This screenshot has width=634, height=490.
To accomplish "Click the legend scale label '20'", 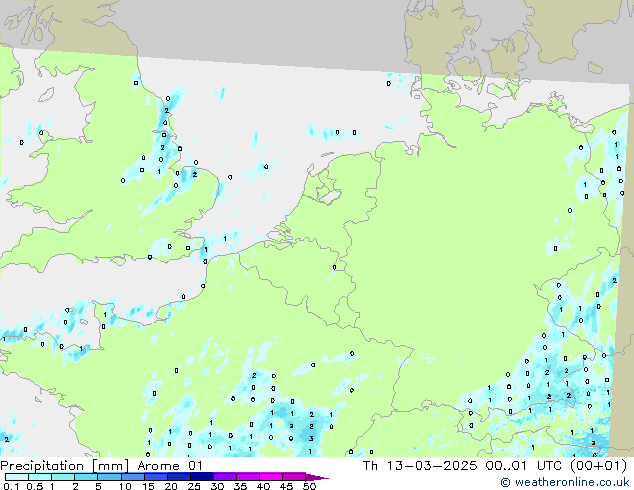I will [x=171, y=486].
